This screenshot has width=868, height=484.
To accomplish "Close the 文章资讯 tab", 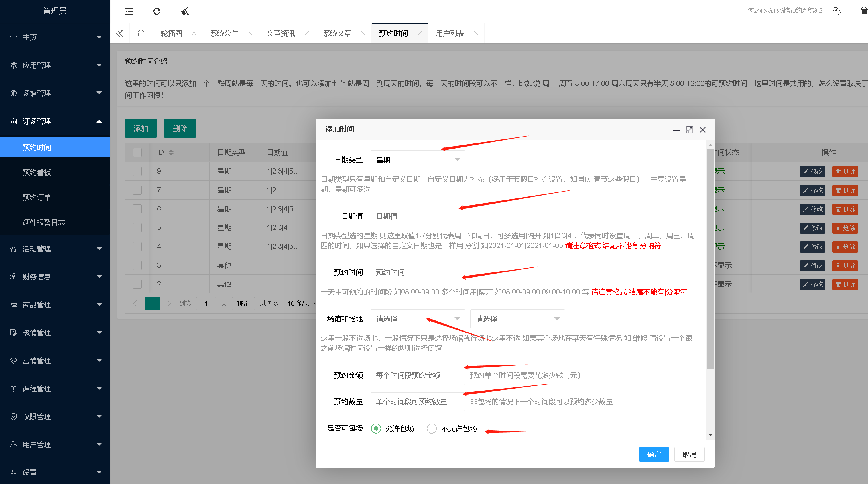I will tap(307, 33).
